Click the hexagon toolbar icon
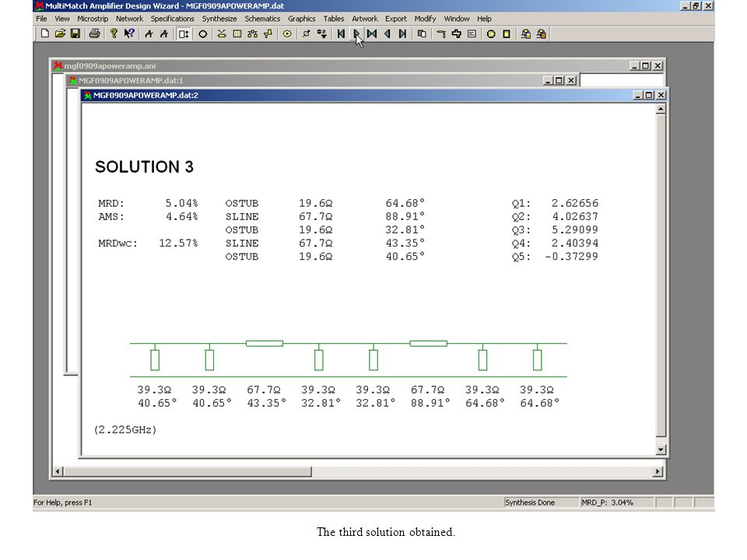Image resolution: width=747 pixels, height=560 pixels. [203, 33]
